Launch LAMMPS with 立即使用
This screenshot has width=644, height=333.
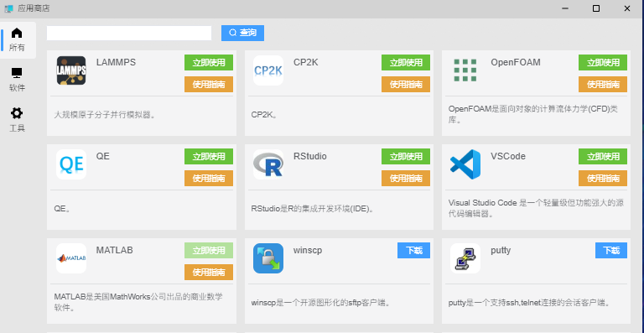(209, 62)
